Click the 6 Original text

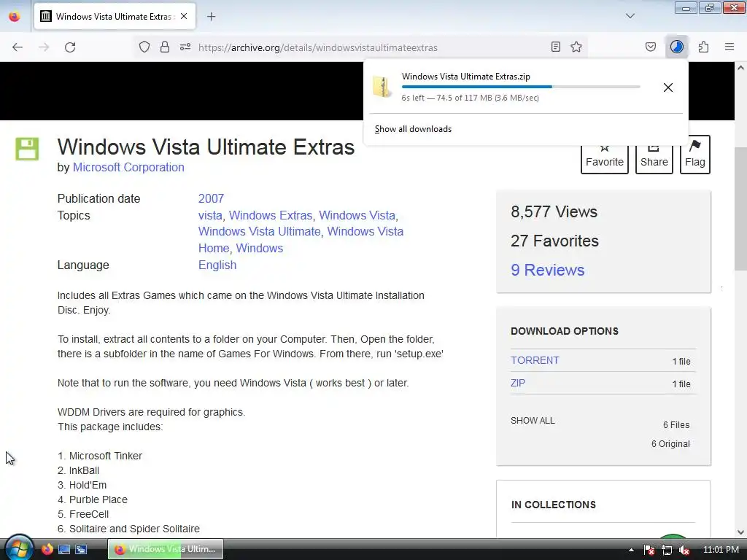[670, 444]
